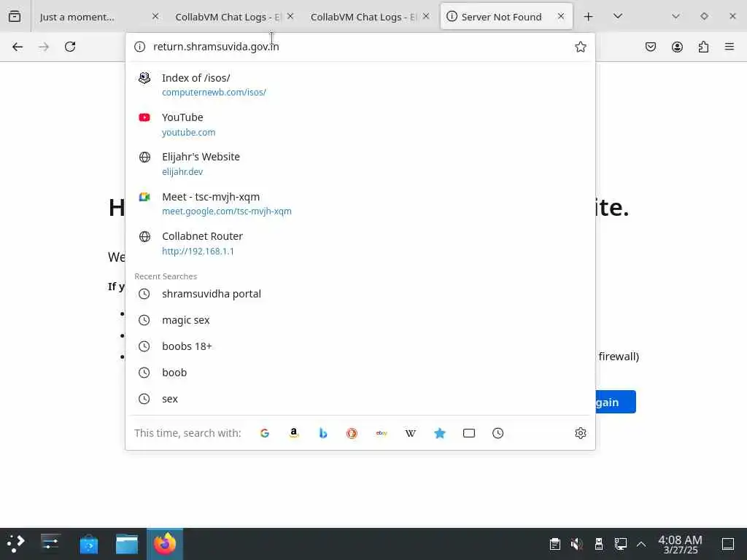Open the Firefox account icon
747x560 pixels.
677,47
